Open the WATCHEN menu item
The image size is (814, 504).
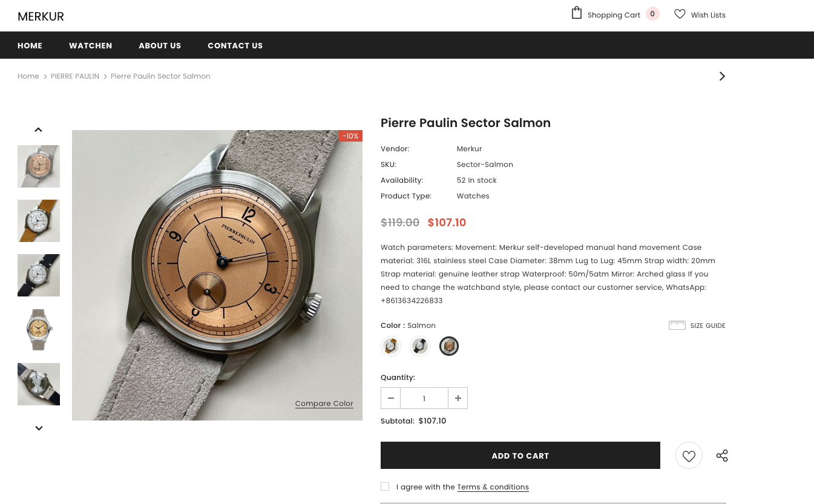point(90,45)
